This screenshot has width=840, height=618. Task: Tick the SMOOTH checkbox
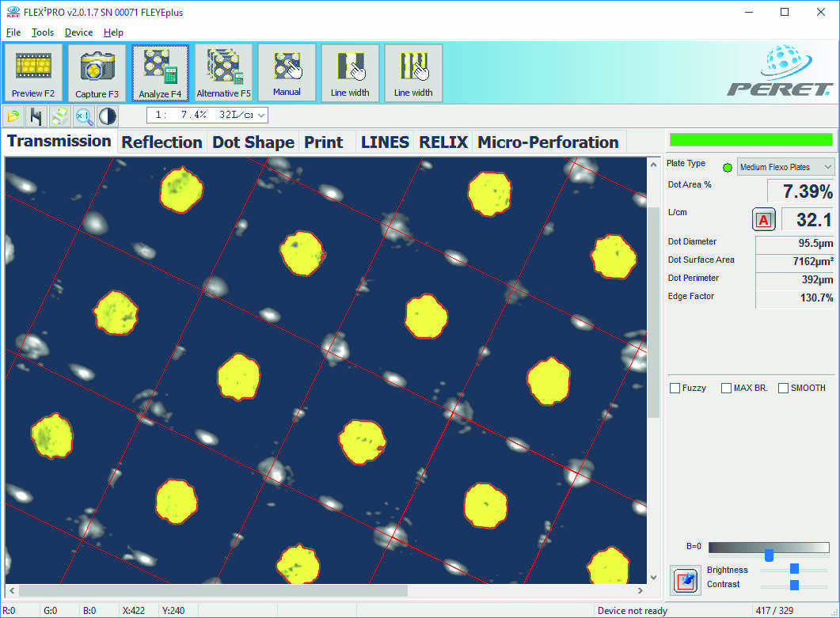click(x=784, y=388)
